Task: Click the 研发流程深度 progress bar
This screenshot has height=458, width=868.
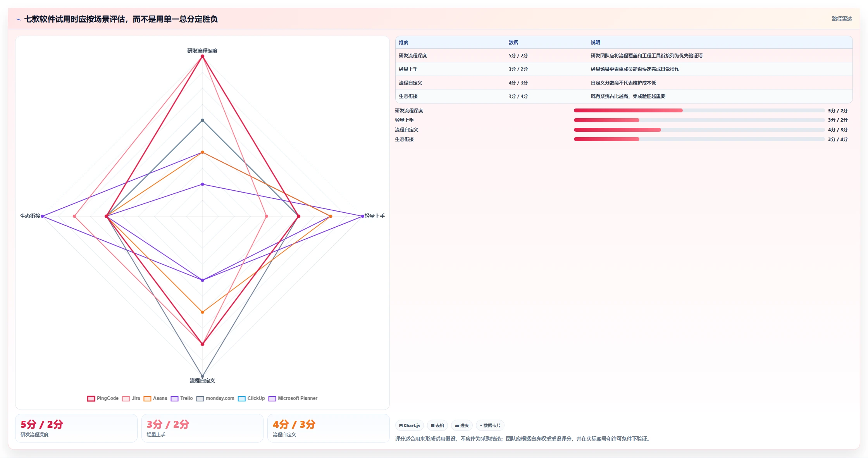Action: click(699, 110)
